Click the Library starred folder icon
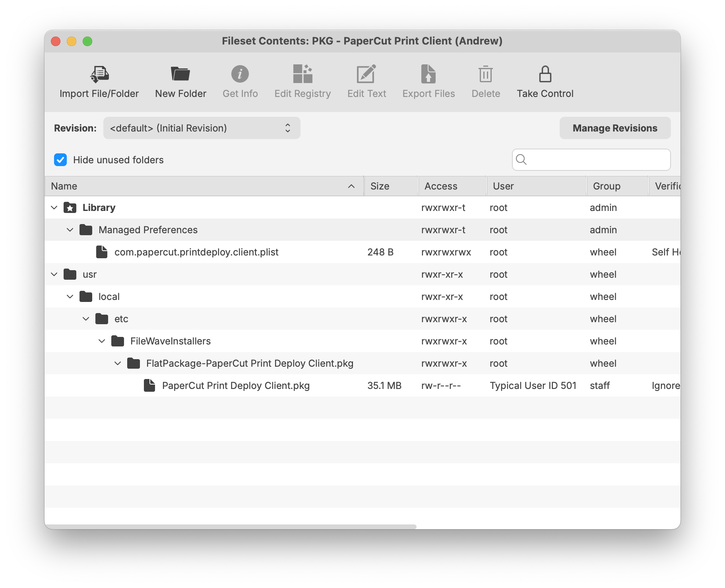The height and width of the screenshot is (588, 725). [70, 207]
